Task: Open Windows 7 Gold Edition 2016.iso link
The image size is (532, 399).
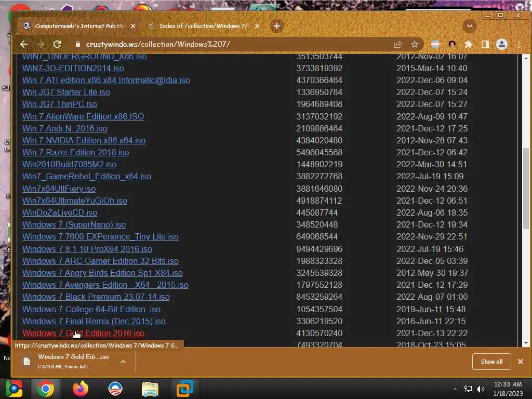Action: pyautogui.click(x=84, y=334)
